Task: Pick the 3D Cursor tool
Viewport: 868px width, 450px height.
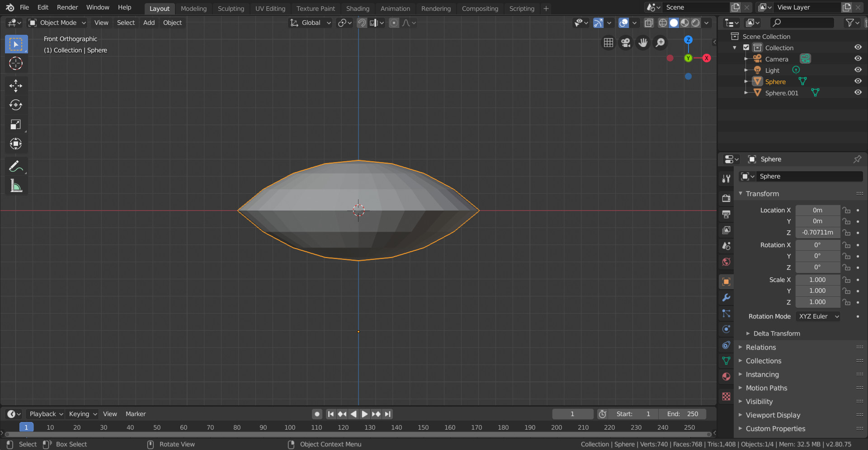Action: 16,64
